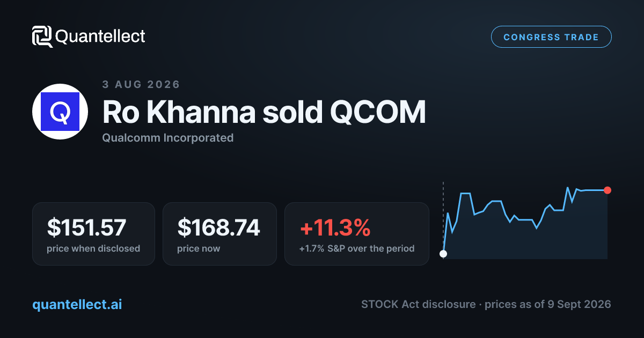
Task: Select the $151.57 price when disclosed card
Action: [x=93, y=234]
